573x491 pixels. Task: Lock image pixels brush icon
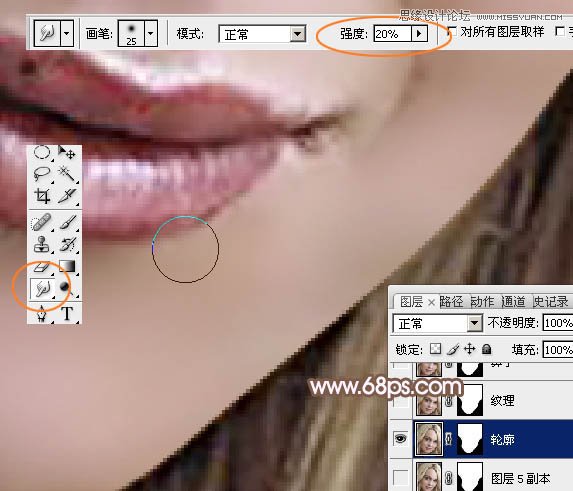(x=453, y=349)
